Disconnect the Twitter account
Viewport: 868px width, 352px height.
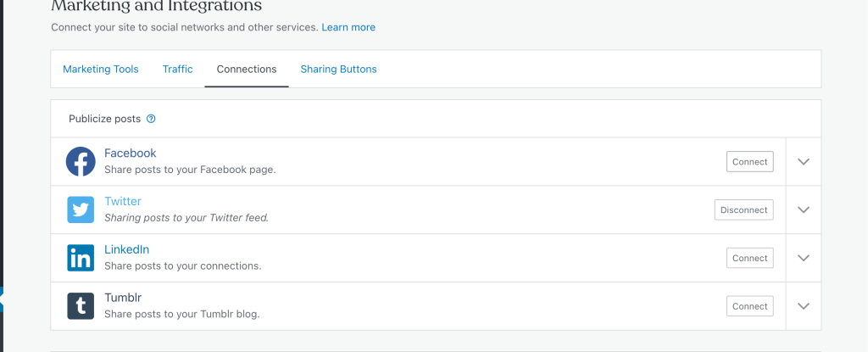coord(744,210)
